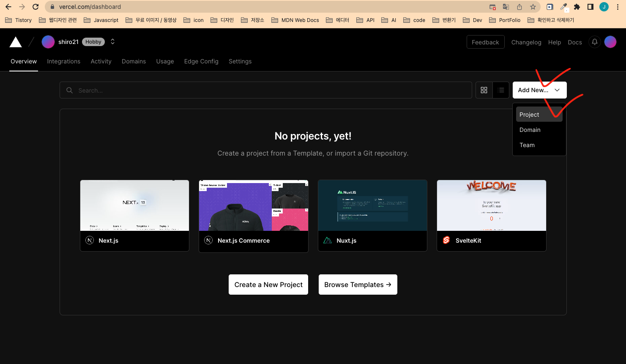The image size is (626, 364).
Task: Open the shiro21 account avatar
Action: click(48, 42)
